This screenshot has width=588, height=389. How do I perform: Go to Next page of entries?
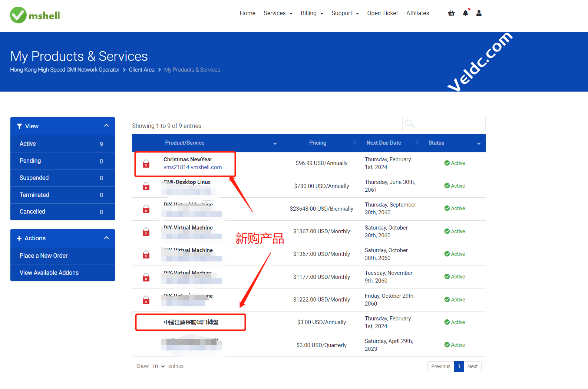point(472,367)
